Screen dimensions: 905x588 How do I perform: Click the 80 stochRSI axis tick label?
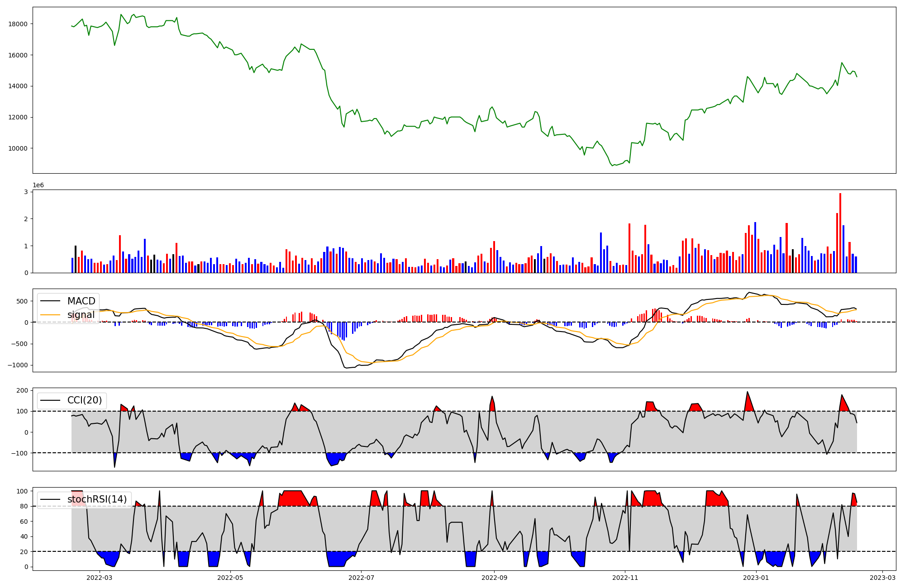coord(24,507)
